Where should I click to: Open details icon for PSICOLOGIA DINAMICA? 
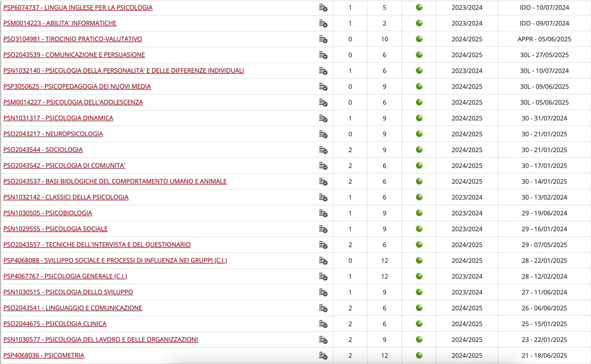point(323,118)
